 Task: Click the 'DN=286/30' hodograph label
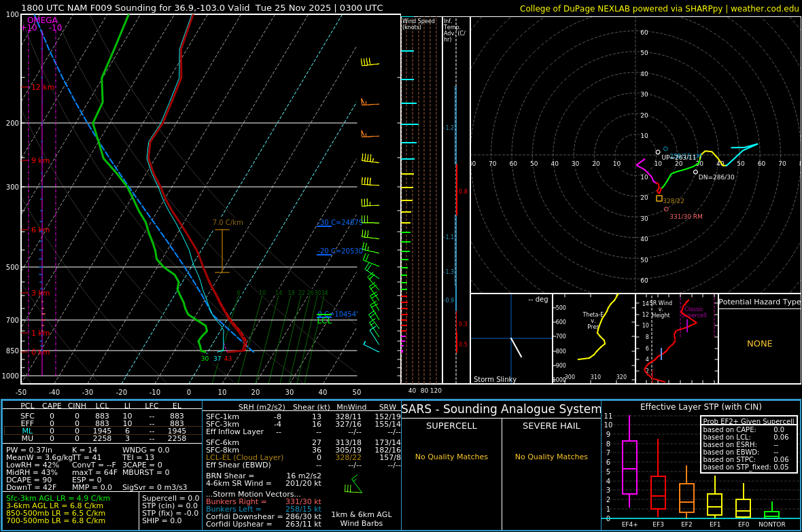coord(716,177)
